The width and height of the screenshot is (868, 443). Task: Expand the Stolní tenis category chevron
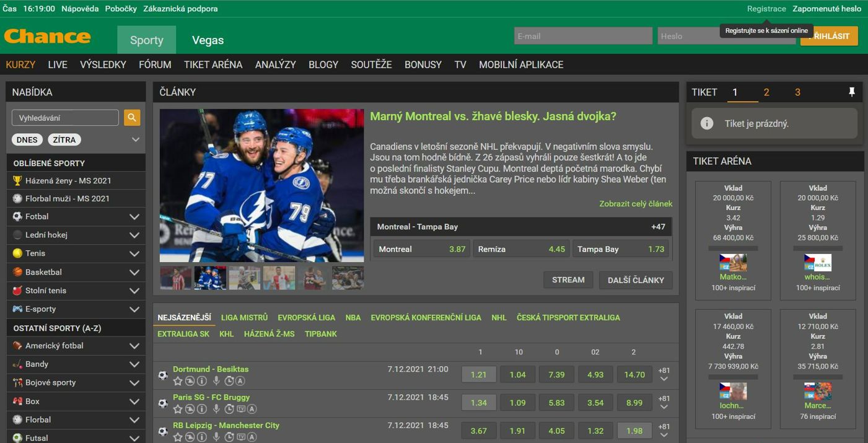[x=134, y=291]
